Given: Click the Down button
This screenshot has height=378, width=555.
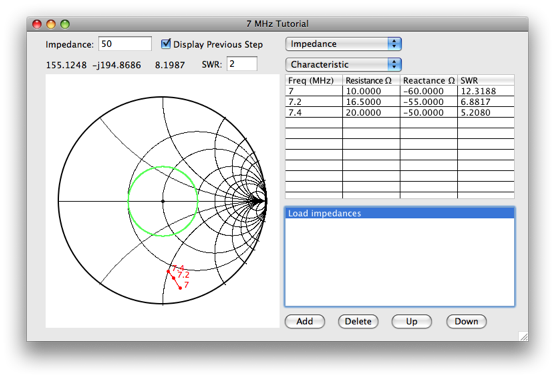Looking at the screenshot, I should (x=466, y=321).
